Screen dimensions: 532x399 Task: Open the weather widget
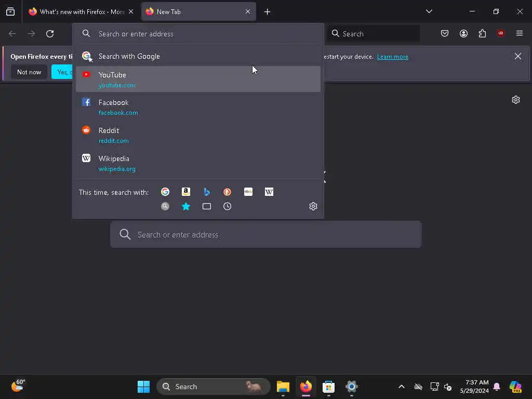[x=18, y=386]
